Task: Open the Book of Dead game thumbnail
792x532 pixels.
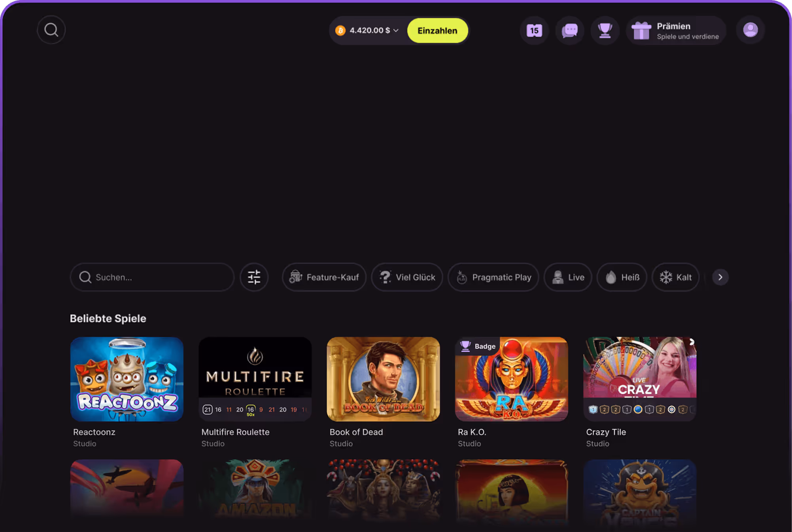Action: tap(383, 379)
